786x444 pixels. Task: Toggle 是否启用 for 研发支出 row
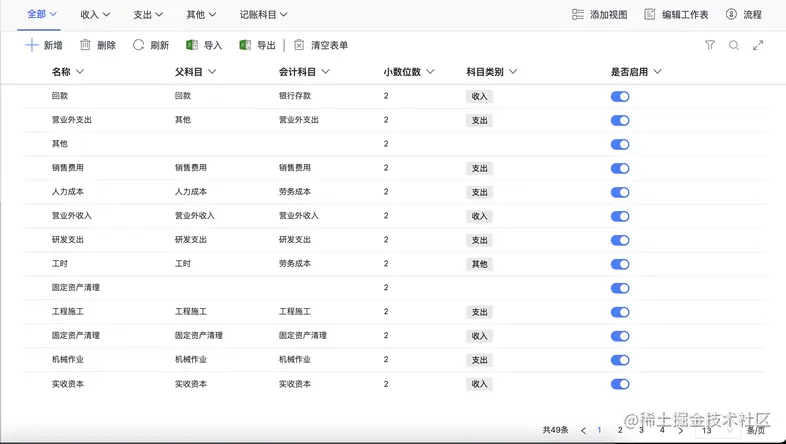[x=620, y=241]
